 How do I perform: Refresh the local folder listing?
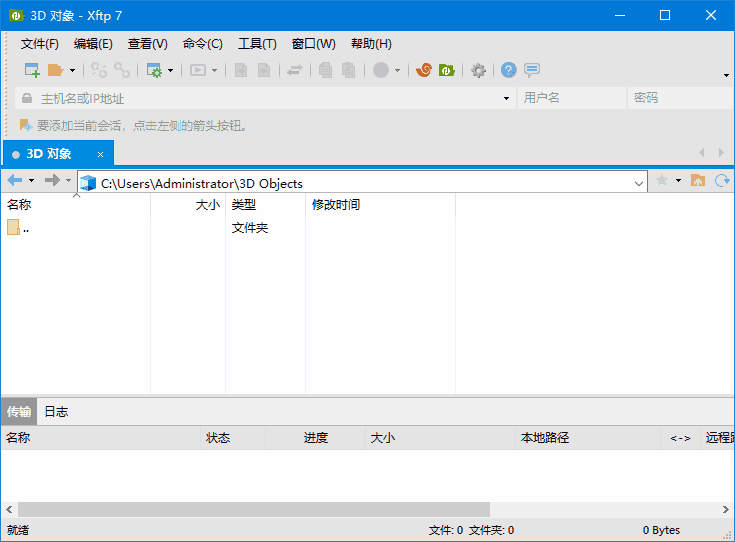coord(722,181)
